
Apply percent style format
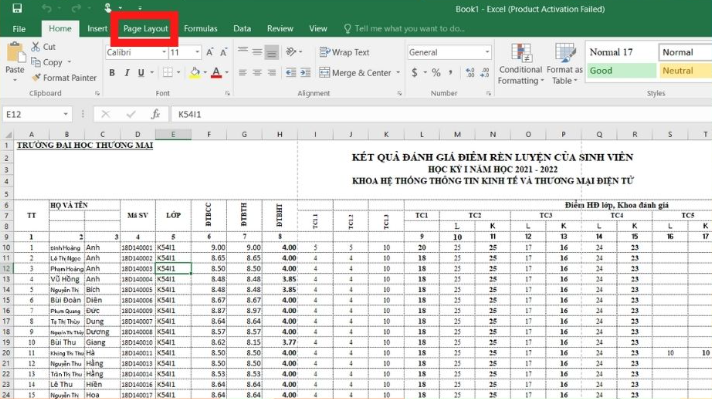pyautogui.click(x=436, y=72)
